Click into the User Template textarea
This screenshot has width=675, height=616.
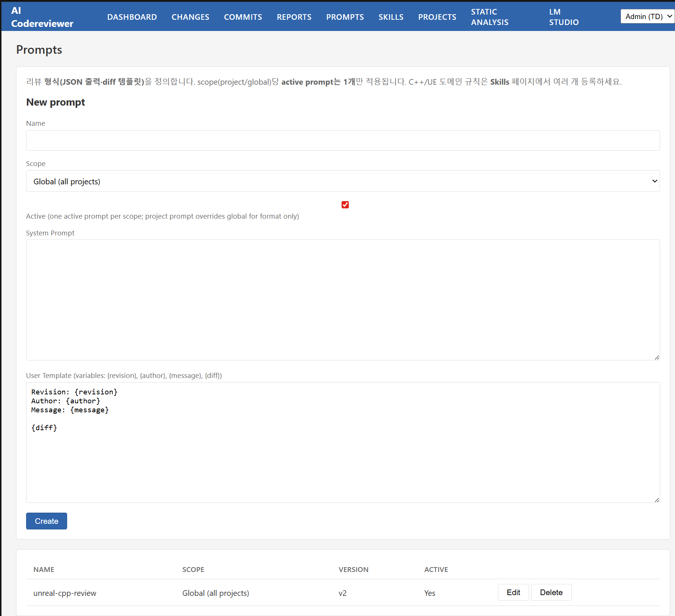(x=343, y=443)
